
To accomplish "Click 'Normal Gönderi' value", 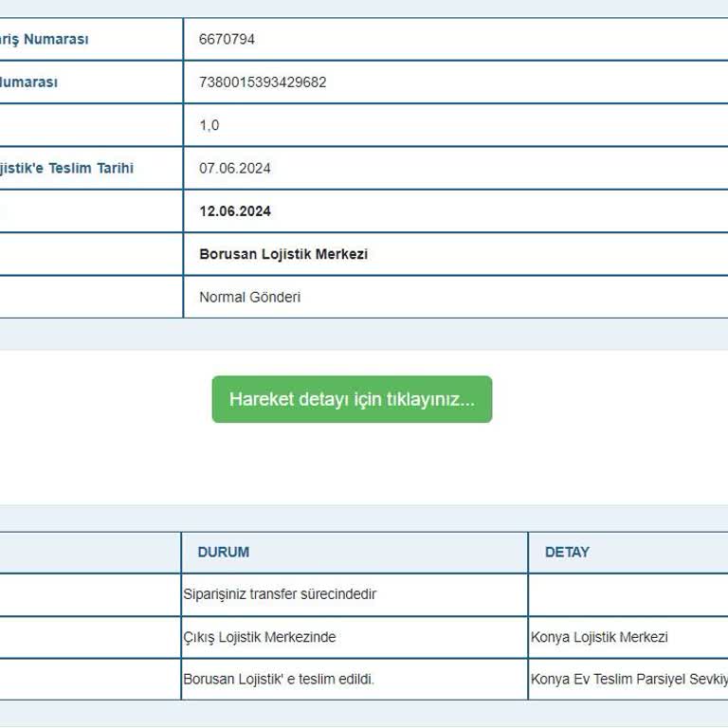I will tap(250, 297).
